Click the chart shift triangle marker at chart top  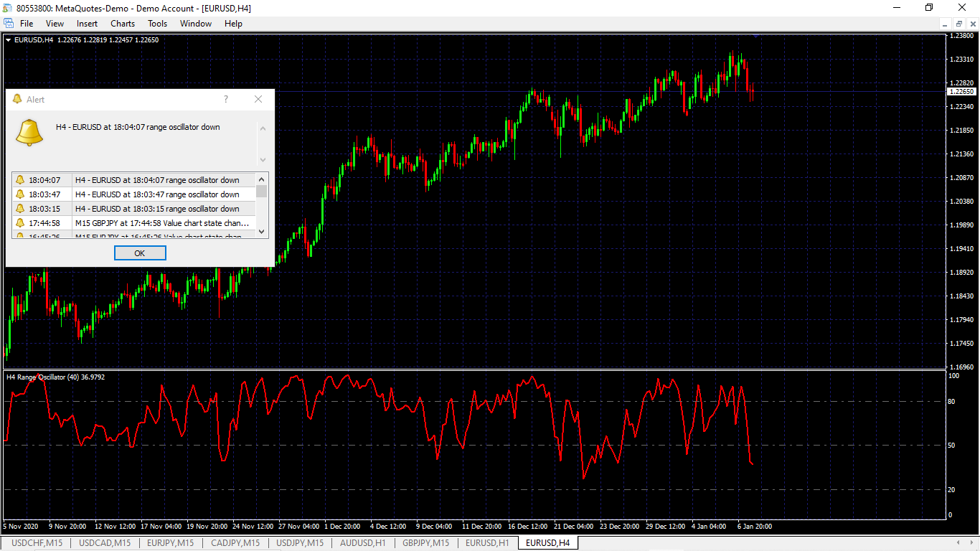point(755,35)
